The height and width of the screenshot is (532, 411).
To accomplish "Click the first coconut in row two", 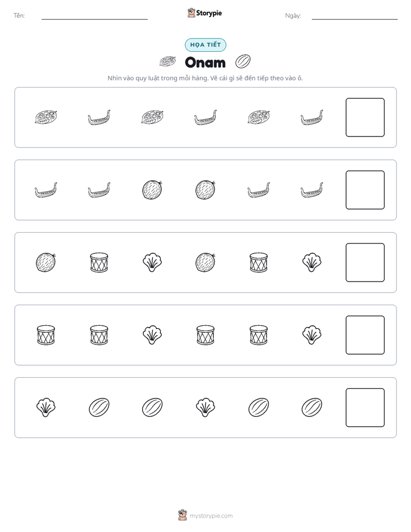I will pyautogui.click(x=152, y=189).
